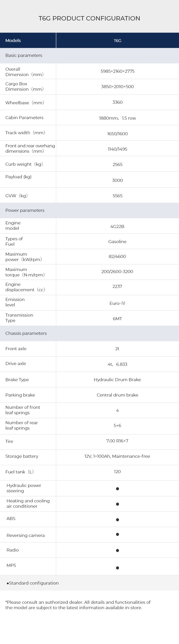Click the Basic parameters section row
The width and height of the screenshot is (179, 644).
24,55
